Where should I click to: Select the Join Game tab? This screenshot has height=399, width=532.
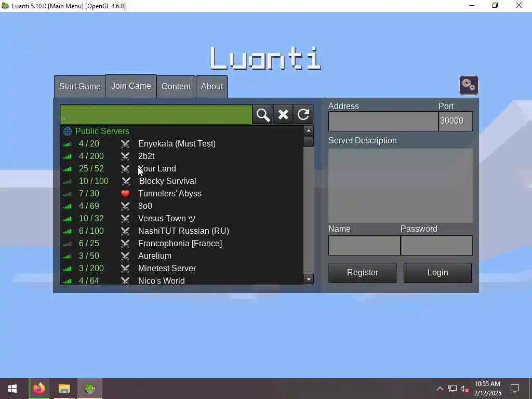[x=131, y=86]
